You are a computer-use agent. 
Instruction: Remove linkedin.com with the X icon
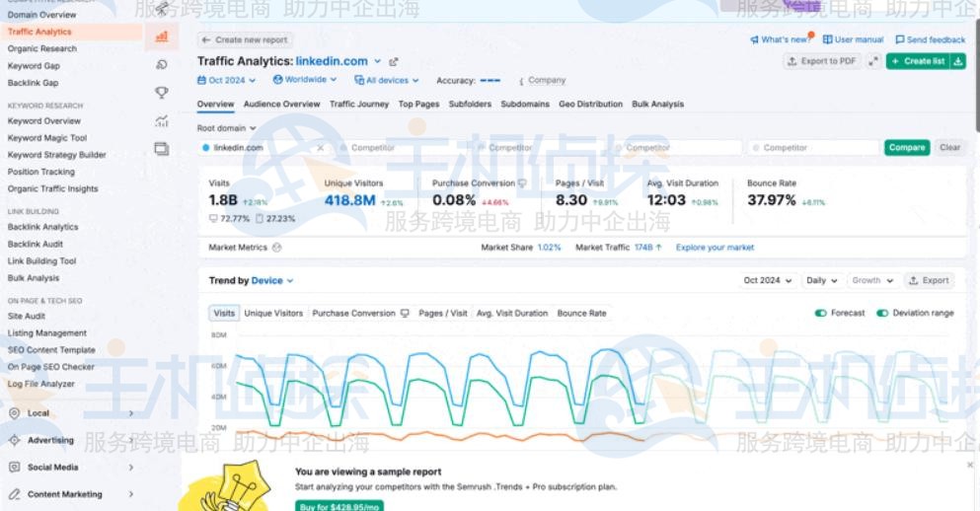click(321, 148)
